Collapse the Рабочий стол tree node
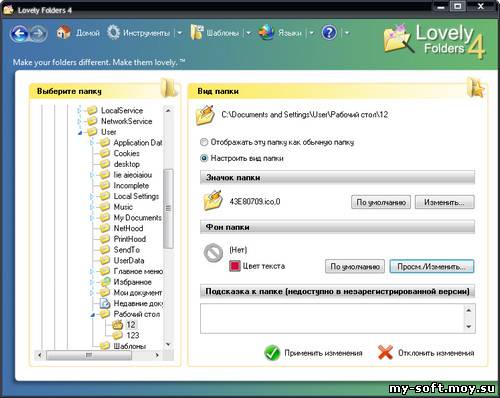This screenshot has height=398, width=500. pyautogui.click(x=93, y=315)
